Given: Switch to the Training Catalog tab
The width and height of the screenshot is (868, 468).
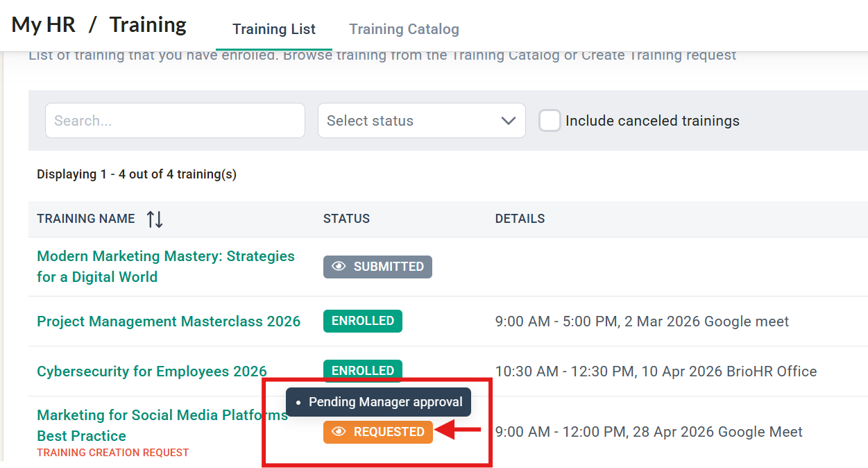Looking at the screenshot, I should (404, 29).
